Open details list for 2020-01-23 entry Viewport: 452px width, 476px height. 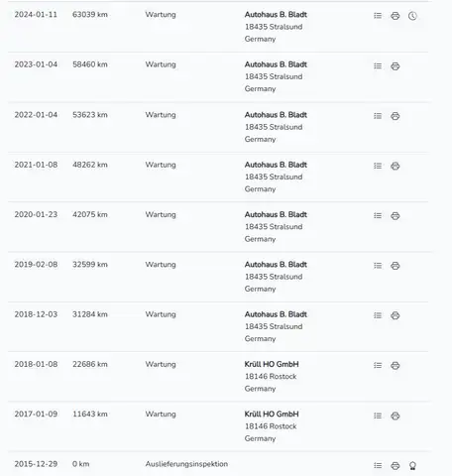pos(378,215)
